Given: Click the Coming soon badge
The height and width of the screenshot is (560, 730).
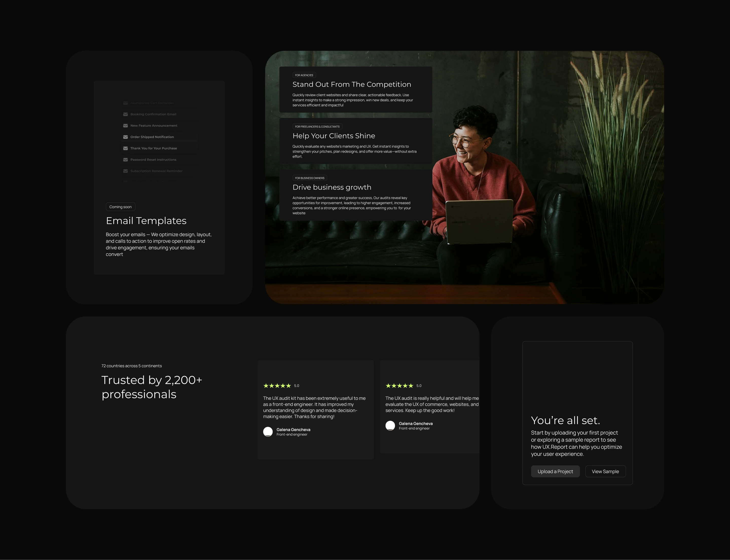Looking at the screenshot, I should tap(120, 207).
